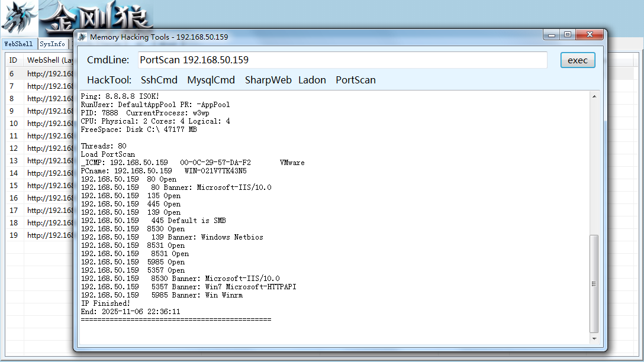The image size is (644, 362).
Task: Minimize the Memory Hacking Tools window
Action: tap(552, 35)
